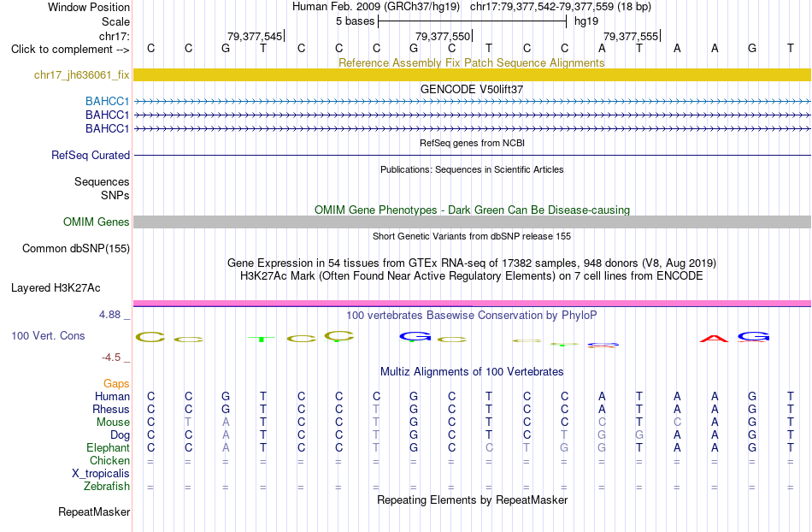Open the OMIM Genes track label
This screenshot has width=812, height=532.
97,222
